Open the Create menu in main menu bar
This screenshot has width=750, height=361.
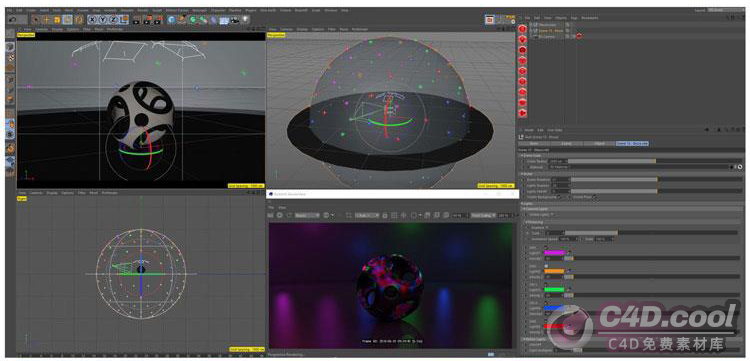[32, 10]
